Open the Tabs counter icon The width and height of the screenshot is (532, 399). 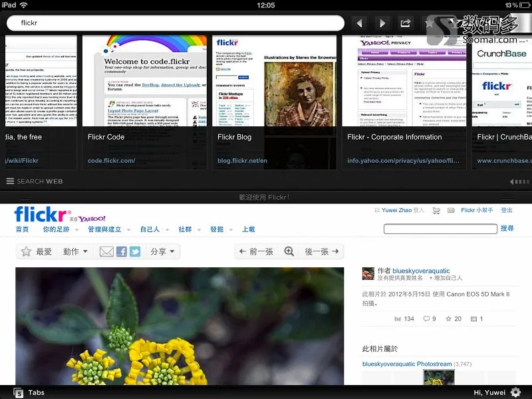[19, 393]
